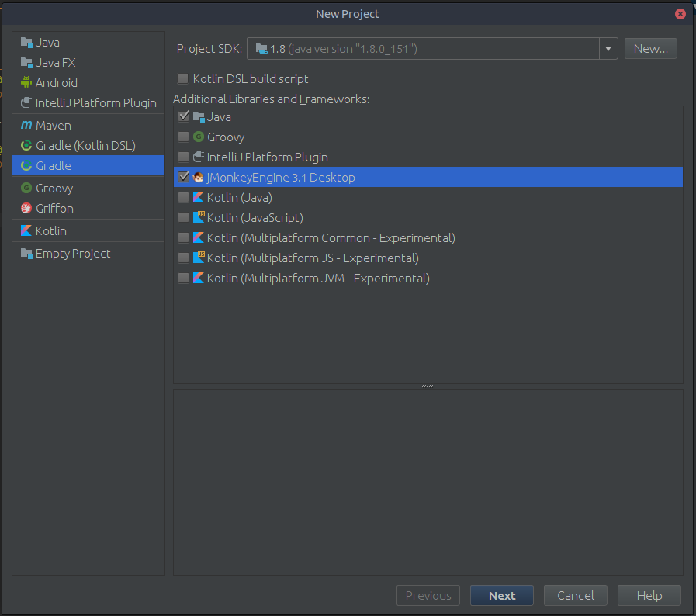Select 'Gradle (Kotlin DSL)' label
Viewport: 696px width, 616px height.
(x=85, y=146)
